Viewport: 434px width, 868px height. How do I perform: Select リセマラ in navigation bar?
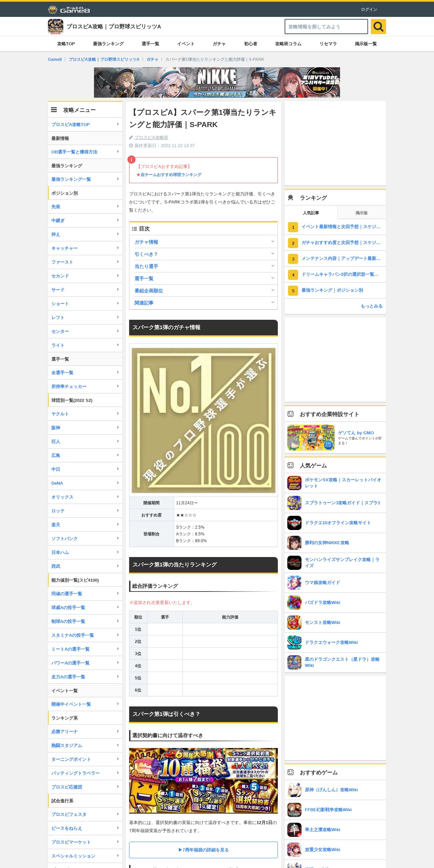[328, 44]
